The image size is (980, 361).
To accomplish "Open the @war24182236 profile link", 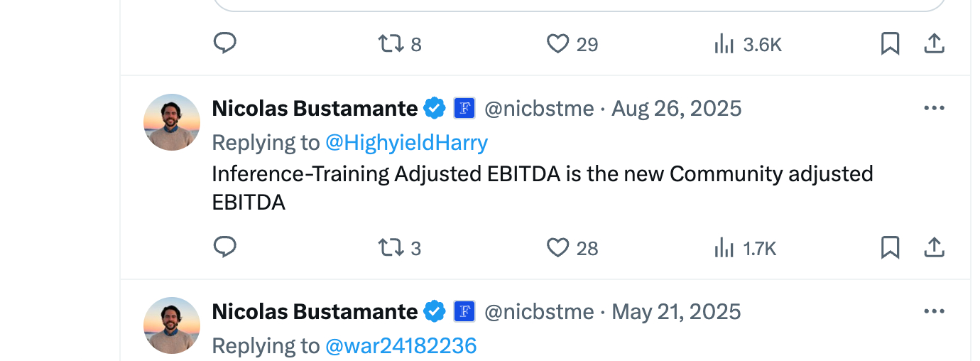I will (401, 346).
